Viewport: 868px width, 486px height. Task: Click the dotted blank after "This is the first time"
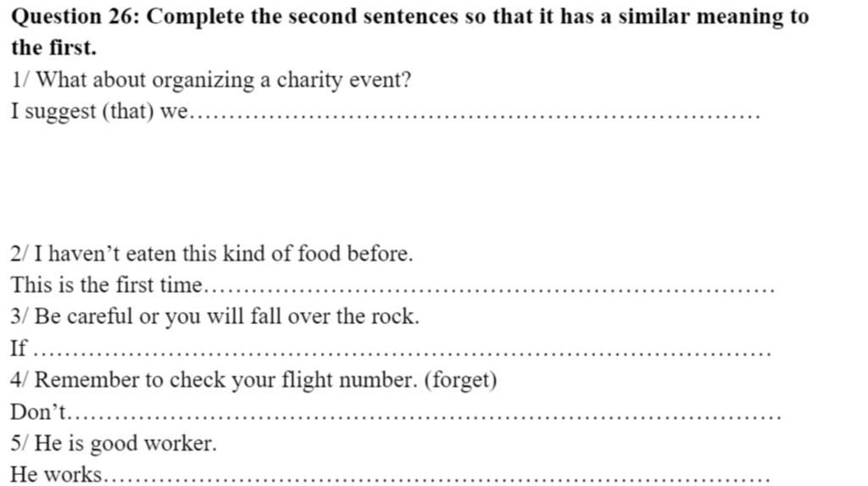click(489, 289)
